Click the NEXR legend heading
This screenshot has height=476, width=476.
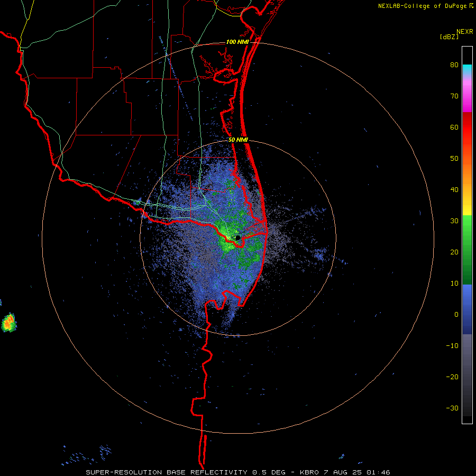pyautogui.click(x=465, y=32)
